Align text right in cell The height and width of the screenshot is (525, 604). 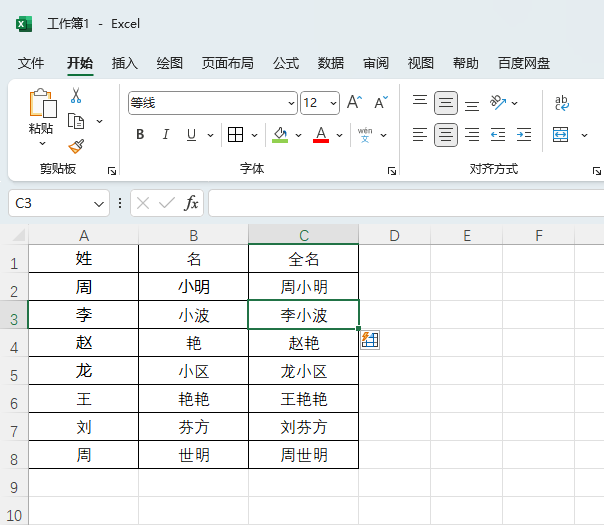472,135
